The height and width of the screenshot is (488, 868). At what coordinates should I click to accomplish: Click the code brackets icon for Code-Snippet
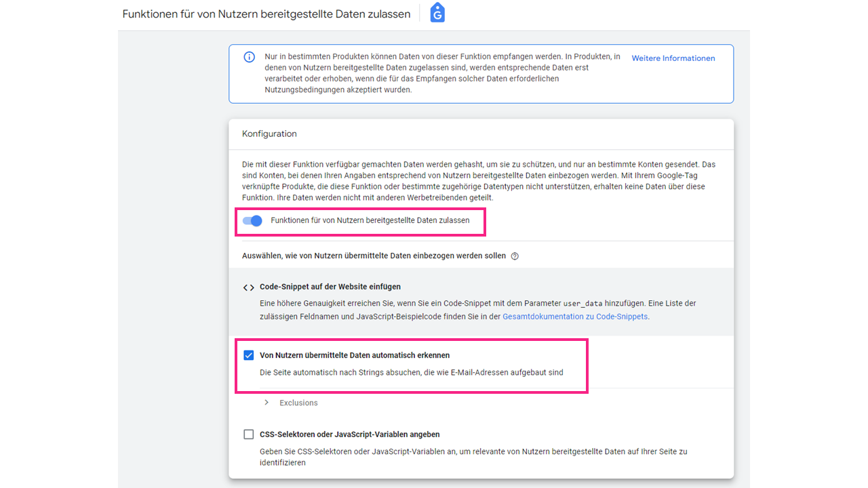point(249,287)
